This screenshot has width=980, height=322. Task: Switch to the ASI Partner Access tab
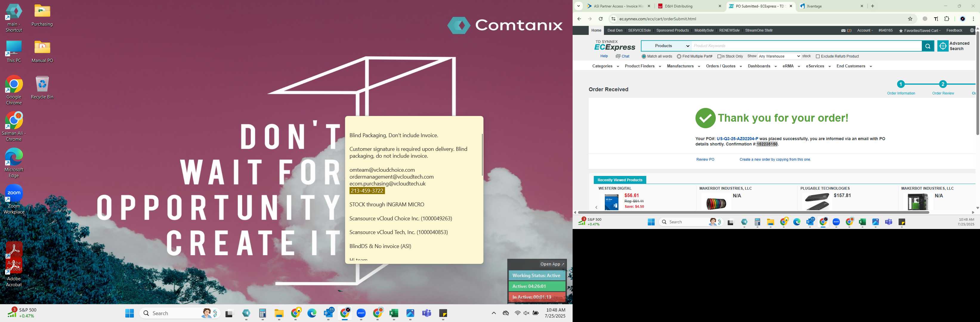click(x=619, y=6)
